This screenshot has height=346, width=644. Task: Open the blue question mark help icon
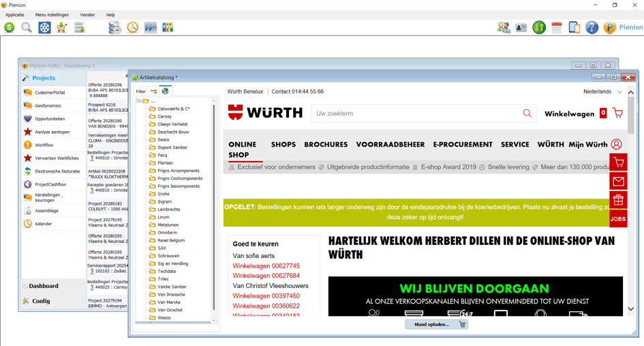[592, 27]
